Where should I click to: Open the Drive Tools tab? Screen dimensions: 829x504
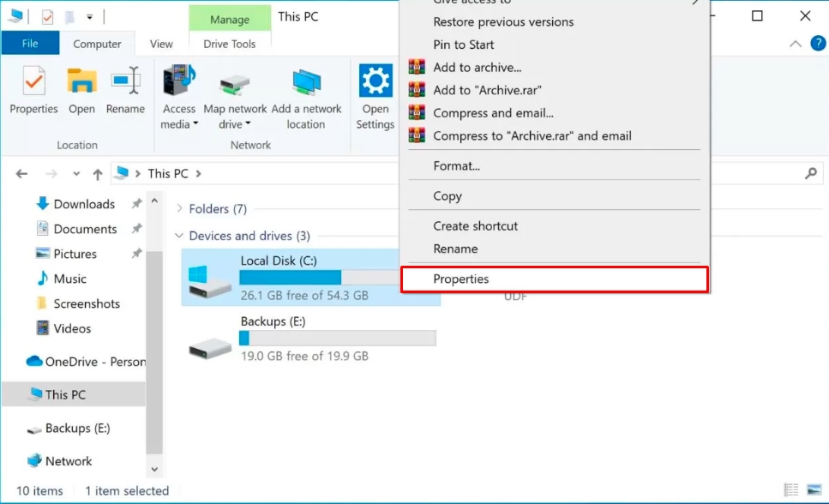tap(230, 44)
